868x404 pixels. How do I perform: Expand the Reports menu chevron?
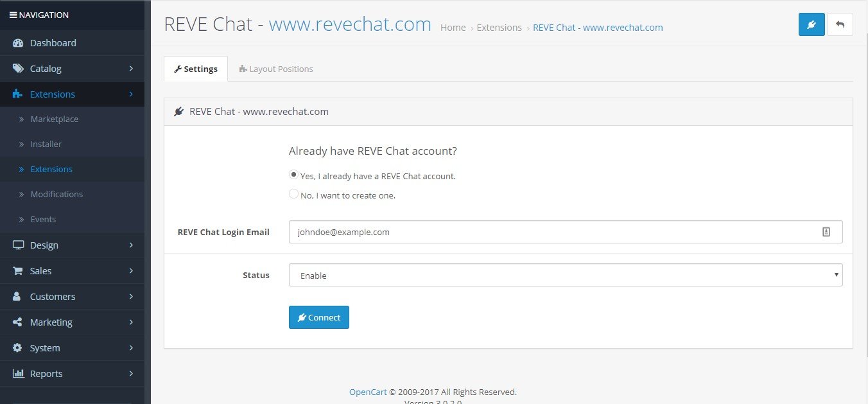pyautogui.click(x=131, y=374)
